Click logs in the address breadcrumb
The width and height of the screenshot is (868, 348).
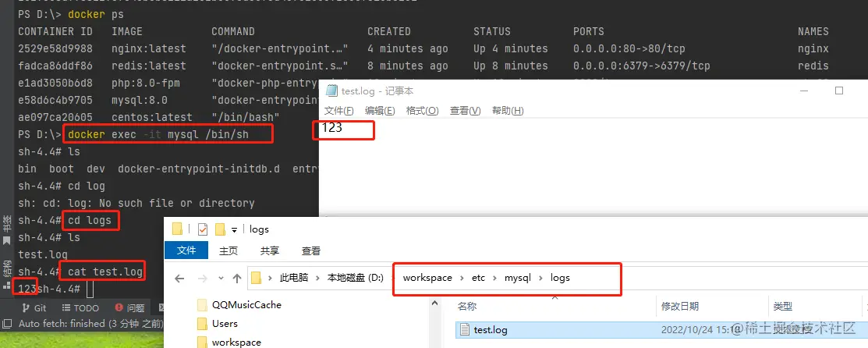560,278
